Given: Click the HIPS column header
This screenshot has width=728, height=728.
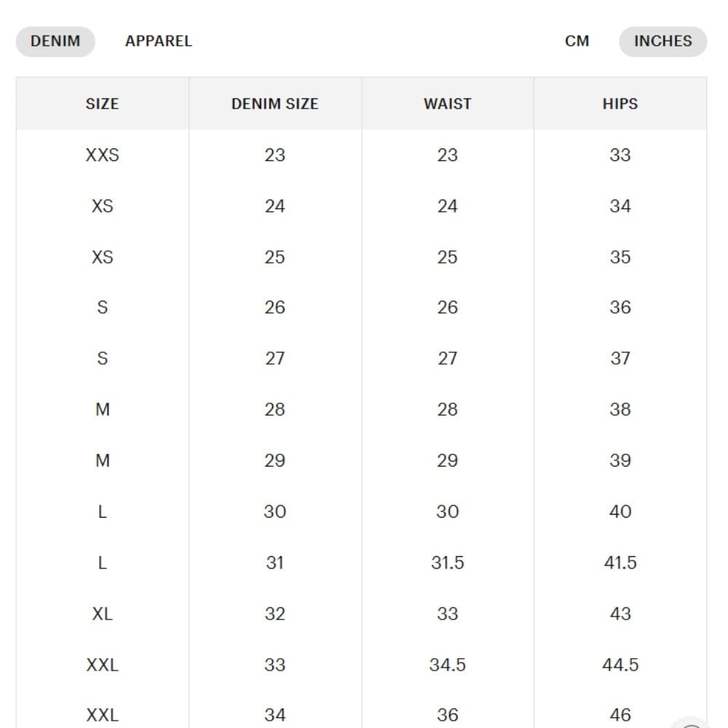Looking at the screenshot, I should pyautogui.click(x=620, y=104).
